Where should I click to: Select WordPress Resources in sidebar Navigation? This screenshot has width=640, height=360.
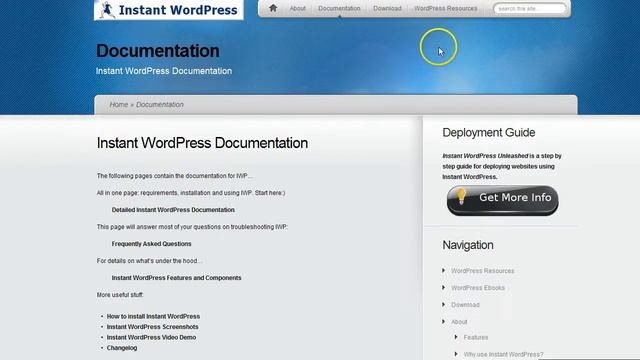point(482,271)
